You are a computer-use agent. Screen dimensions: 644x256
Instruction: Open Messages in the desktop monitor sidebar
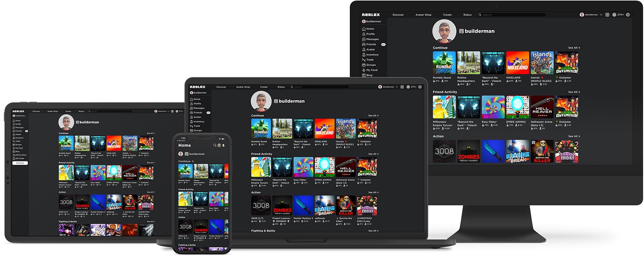372,39
